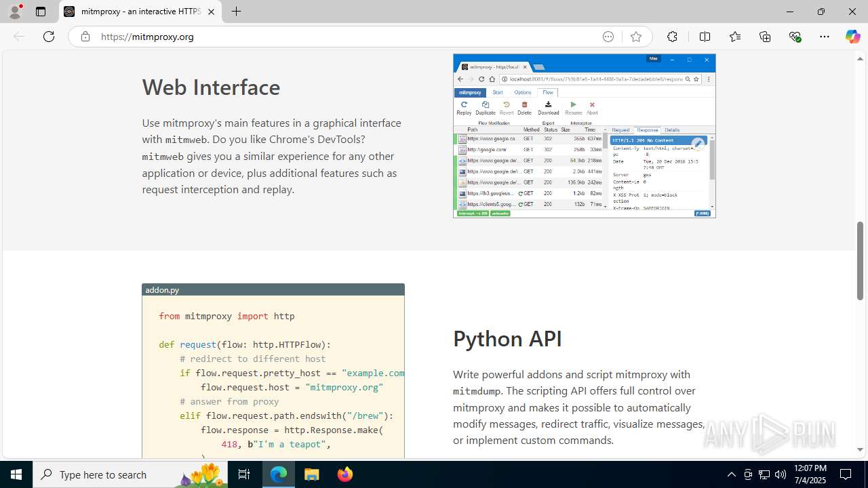Click the Web Interface heading
This screenshot has width=868, height=488.
tap(211, 87)
